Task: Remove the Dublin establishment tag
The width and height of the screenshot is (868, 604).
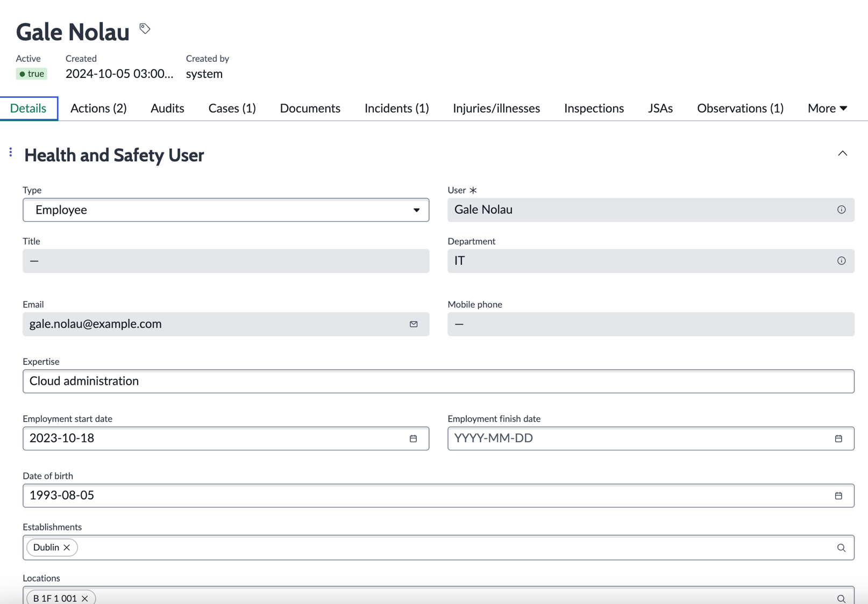Action: (x=67, y=548)
